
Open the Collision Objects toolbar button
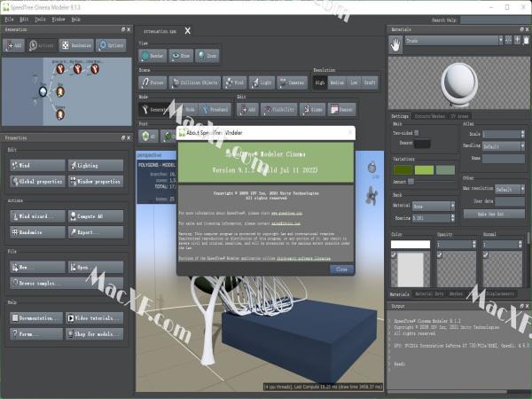pos(194,82)
